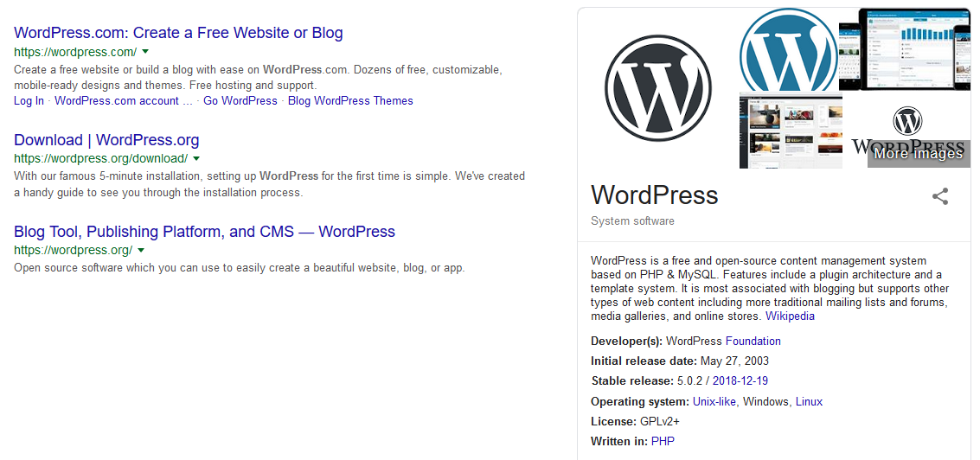Click the https://wordpress.org/download/ green URL text
This screenshot has width=980, height=460.
click(100, 158)
